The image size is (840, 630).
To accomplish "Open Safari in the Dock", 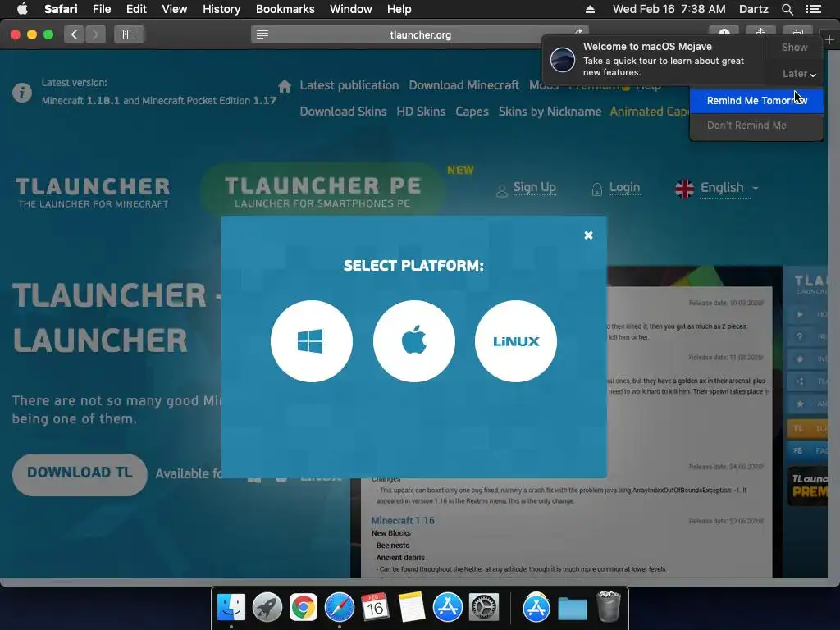I will pyautogui.click(x=339, y=608).
